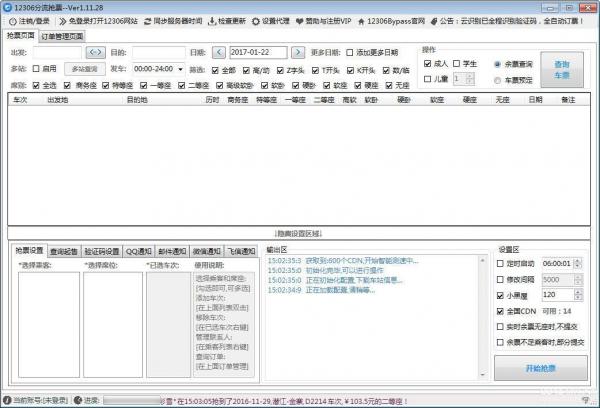This screenshot has height=408, width=600.
Task: Click departure station input field
Action: [57, 52]
